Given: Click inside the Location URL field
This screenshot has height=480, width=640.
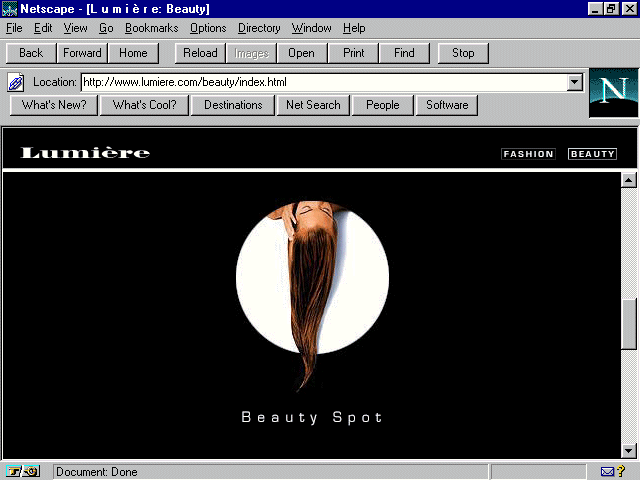Looking at the screenshot, I should pos(320,82).
